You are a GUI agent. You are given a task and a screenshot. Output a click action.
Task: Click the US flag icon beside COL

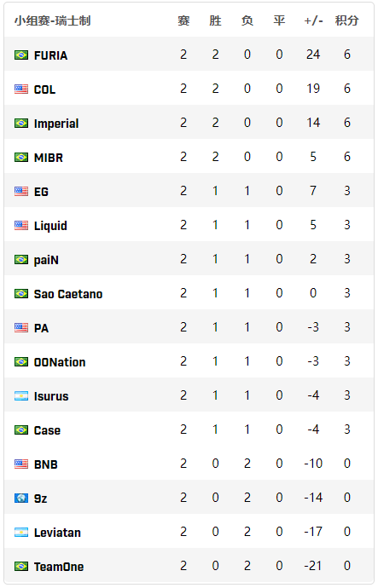pos(21,89)
